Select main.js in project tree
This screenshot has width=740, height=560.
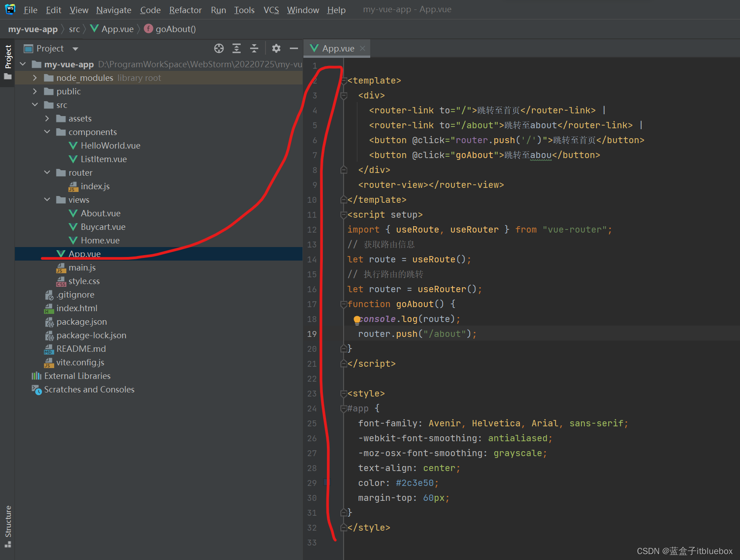tap(82, 267)
